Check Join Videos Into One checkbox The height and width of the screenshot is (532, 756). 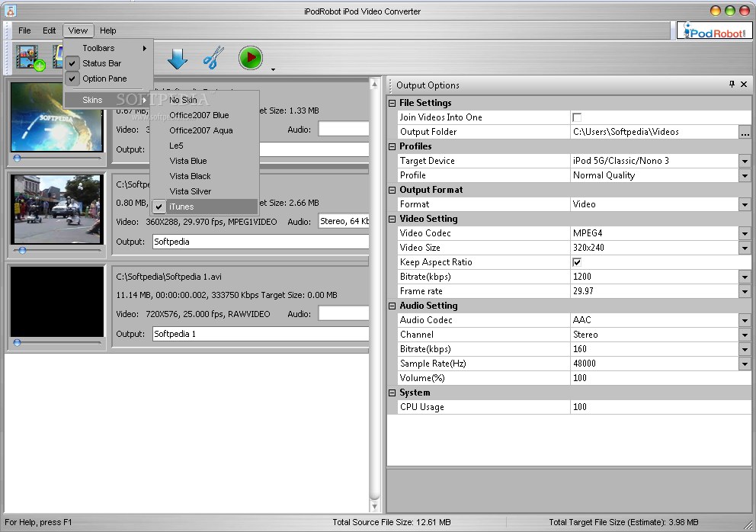pyautogui.click(x=577, y=117)
